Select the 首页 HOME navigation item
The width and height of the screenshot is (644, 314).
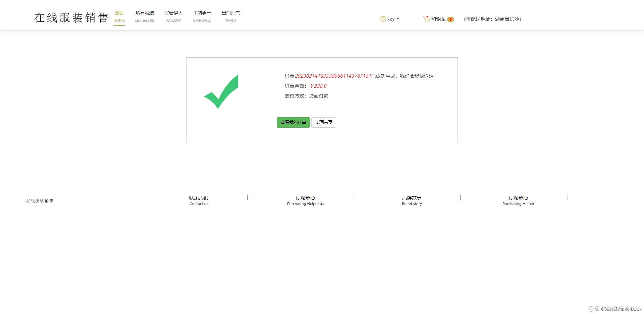coord(119,16)
